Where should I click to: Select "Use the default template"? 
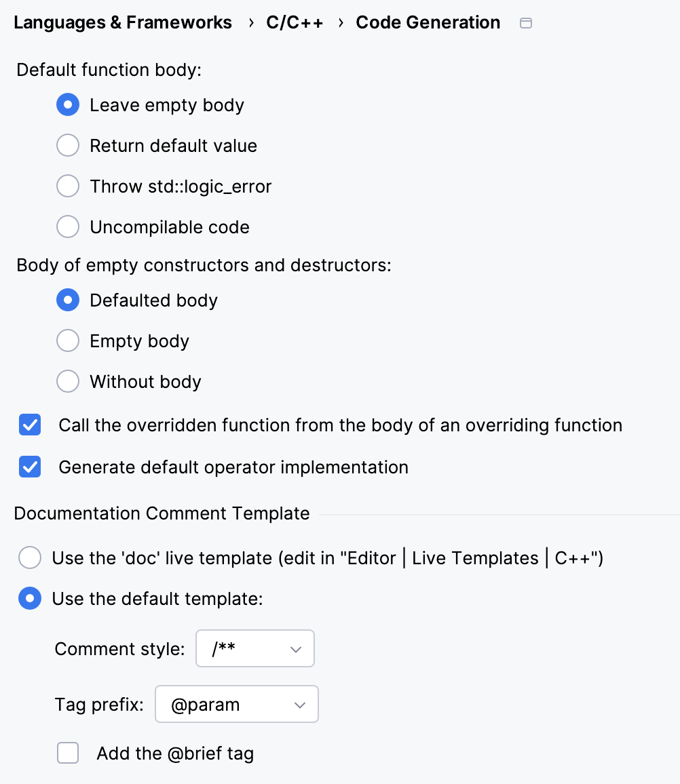(x=30, y=598)
